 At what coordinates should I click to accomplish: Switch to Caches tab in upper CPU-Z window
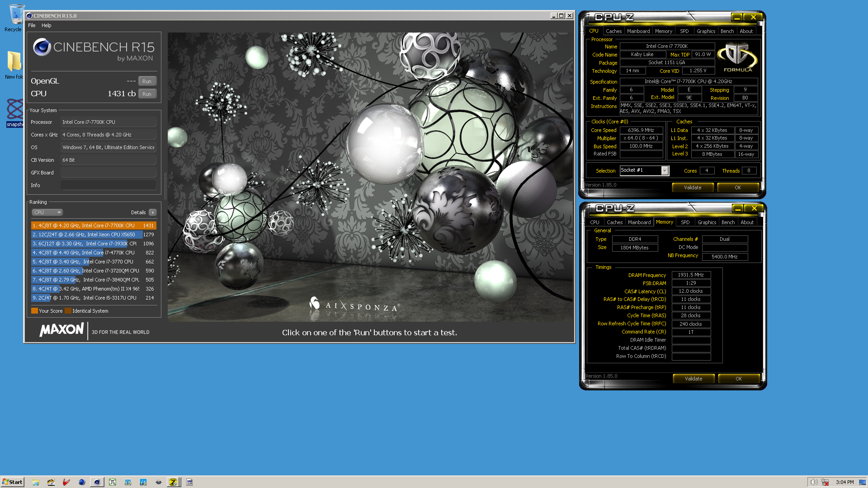coord(613,31)
